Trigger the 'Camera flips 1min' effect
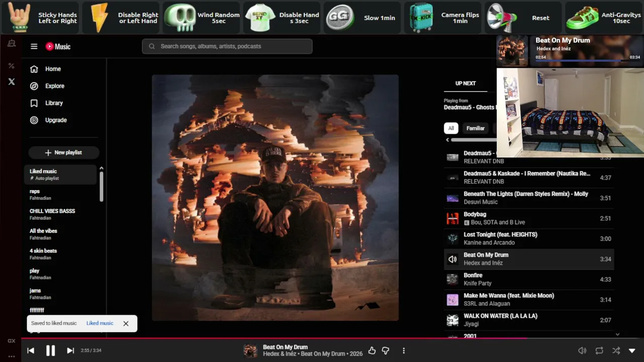 pos(443,18)
